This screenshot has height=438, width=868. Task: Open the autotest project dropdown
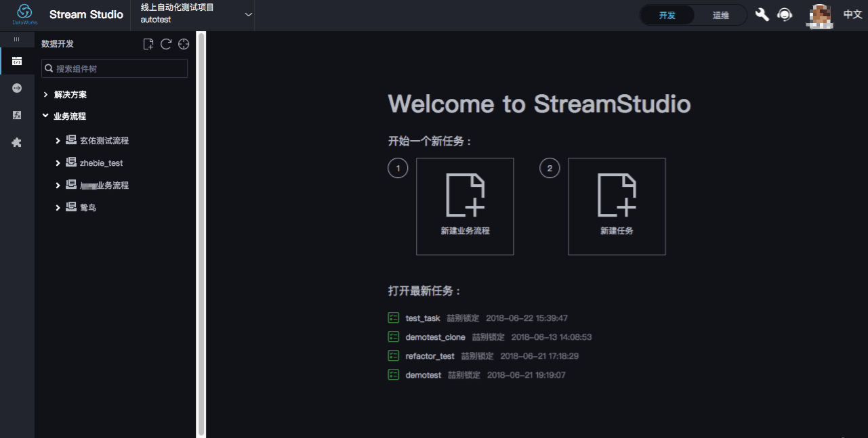(x=249, y=15)
